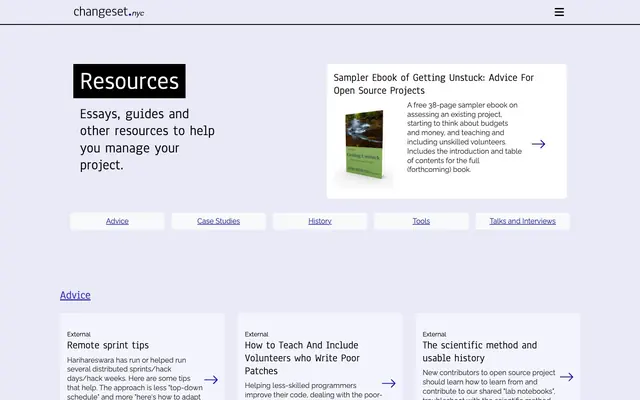Open How to Teach And Include Volunteers article

(x=302, y=358)
